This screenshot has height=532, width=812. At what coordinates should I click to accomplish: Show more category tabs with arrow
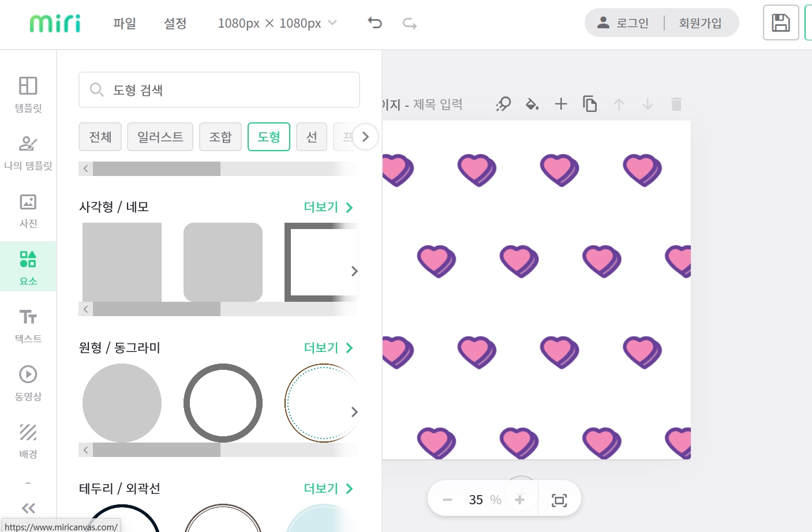[x=365, y=137]
